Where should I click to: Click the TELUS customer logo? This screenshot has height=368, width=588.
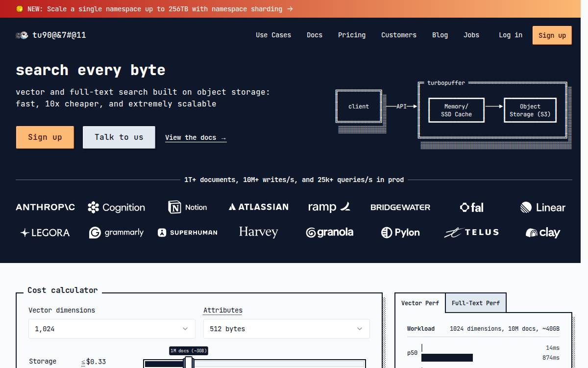click(471, 233)
